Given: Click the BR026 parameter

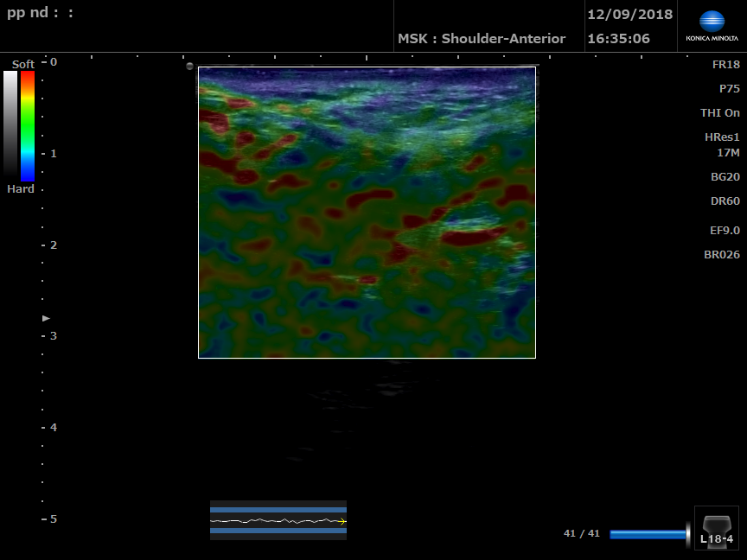Looking at the screenshot, I should click(721, 255).
